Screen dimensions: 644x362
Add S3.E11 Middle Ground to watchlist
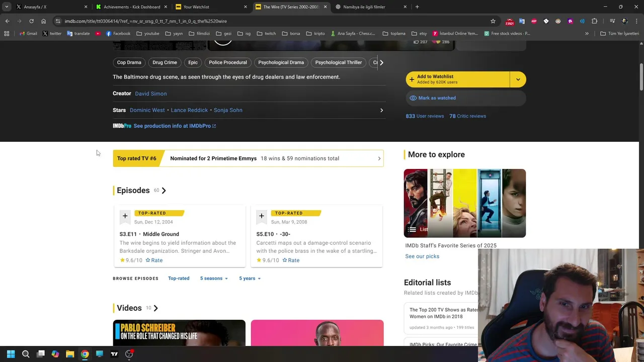(x=125, y=216)
